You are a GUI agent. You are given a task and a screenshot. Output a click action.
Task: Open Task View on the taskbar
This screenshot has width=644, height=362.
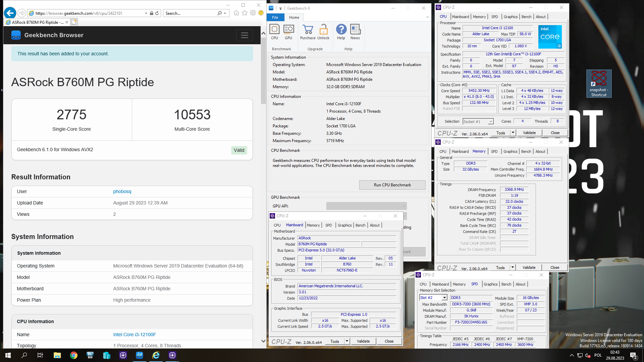[40, 355]
